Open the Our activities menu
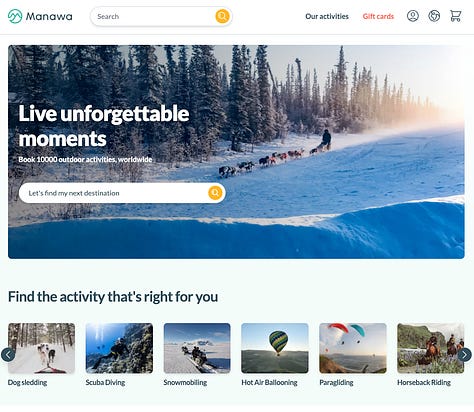This screenshot has height=412, width=474. click(327, 16)
